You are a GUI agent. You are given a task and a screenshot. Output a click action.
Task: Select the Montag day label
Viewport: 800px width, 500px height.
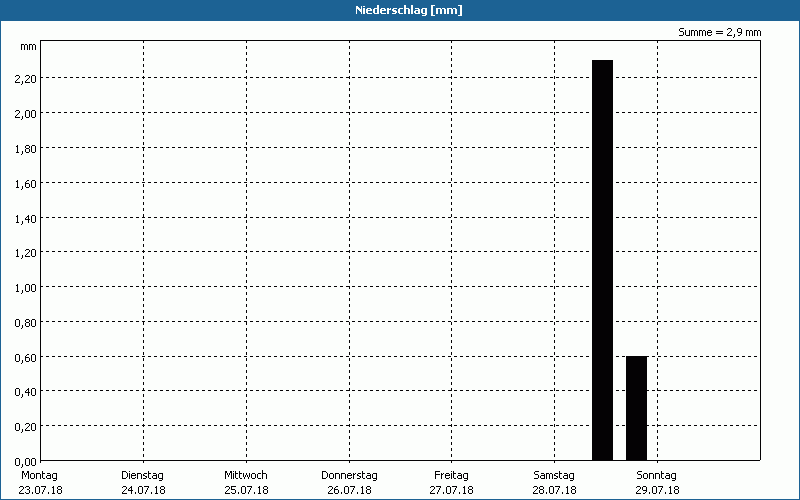point(39,476)
